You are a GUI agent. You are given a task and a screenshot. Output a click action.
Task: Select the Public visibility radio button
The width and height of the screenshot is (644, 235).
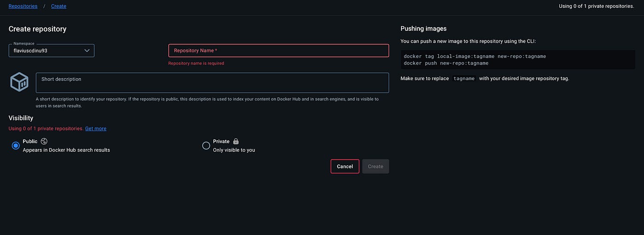[x=16, y=145]
